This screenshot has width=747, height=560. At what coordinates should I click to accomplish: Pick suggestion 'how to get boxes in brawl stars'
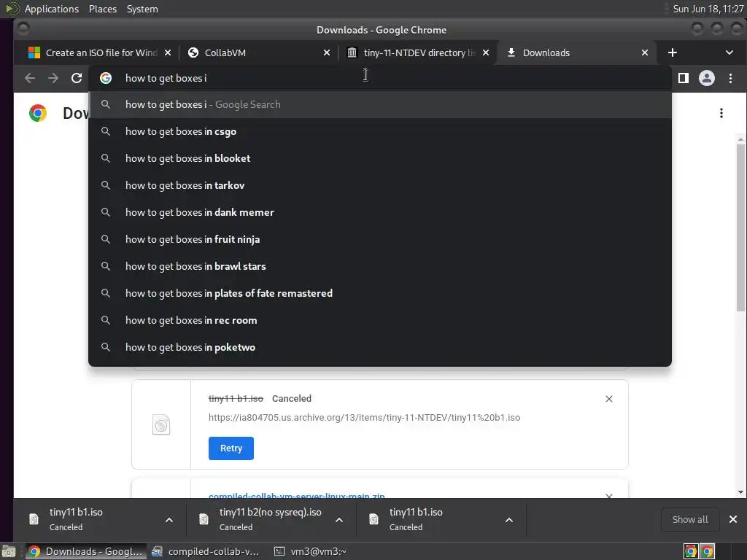click(x=379, y=266)
